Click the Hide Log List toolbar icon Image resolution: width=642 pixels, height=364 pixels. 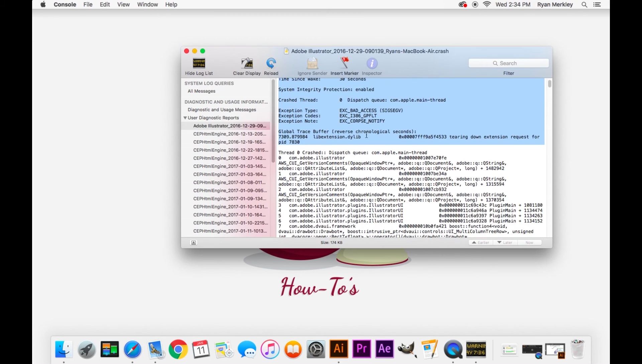(x=199, y=63)
